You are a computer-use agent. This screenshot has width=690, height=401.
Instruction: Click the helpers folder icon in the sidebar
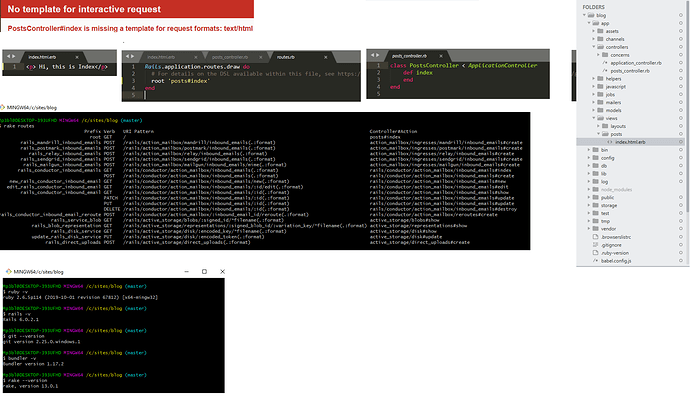click(600, 78)
